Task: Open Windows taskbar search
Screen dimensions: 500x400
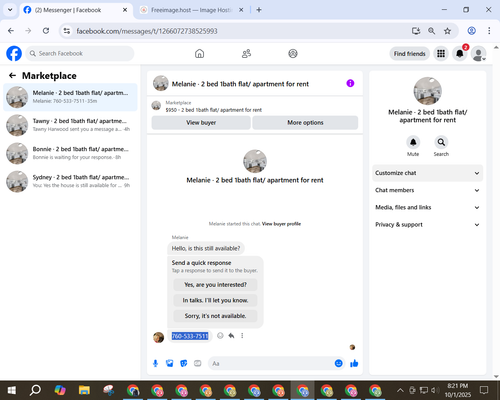Action: (35, 390)
